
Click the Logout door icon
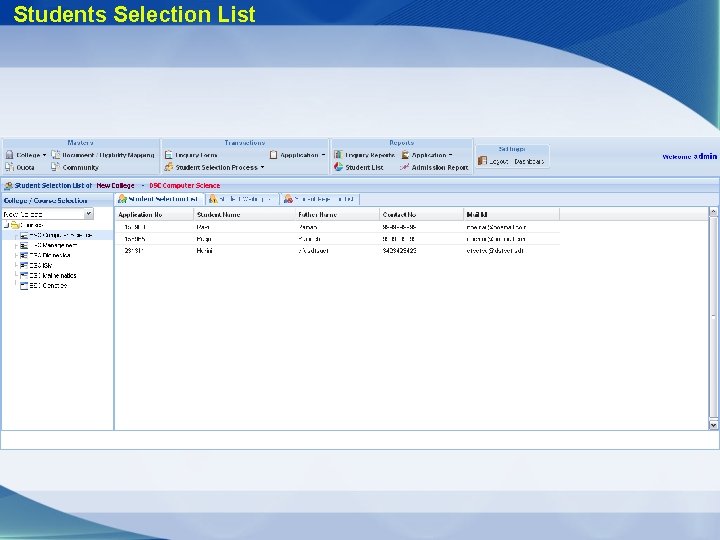tap(482, 161)
